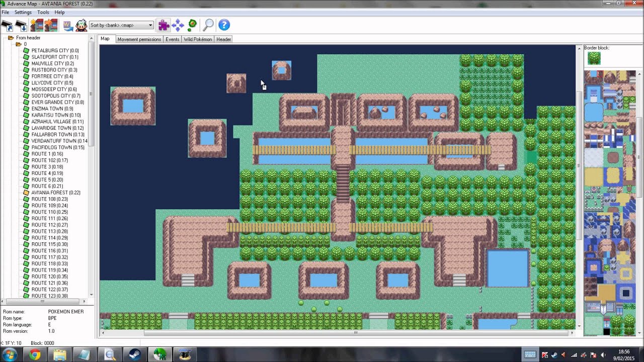Collapse the From header tree folder
The height and width of the screenshot is (362, 644).
11,38
